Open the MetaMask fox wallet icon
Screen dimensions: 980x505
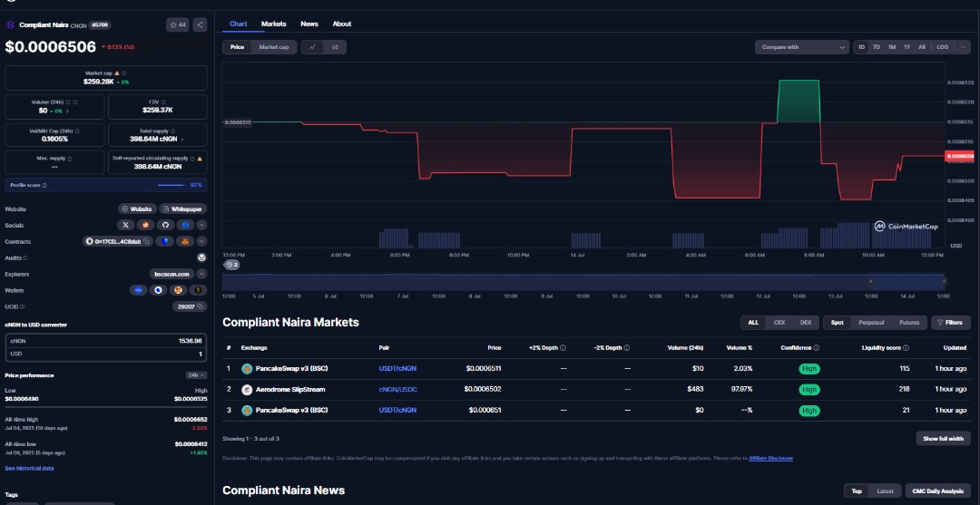coord(178,290)
